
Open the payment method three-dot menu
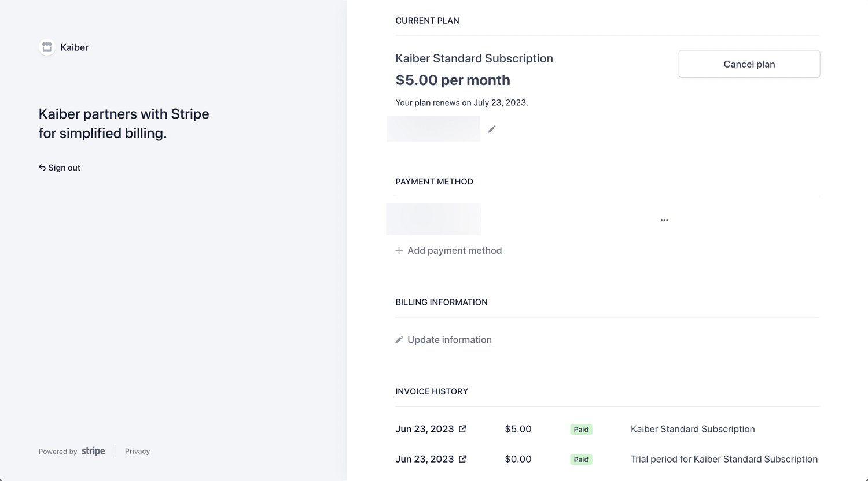pos(664,220)
